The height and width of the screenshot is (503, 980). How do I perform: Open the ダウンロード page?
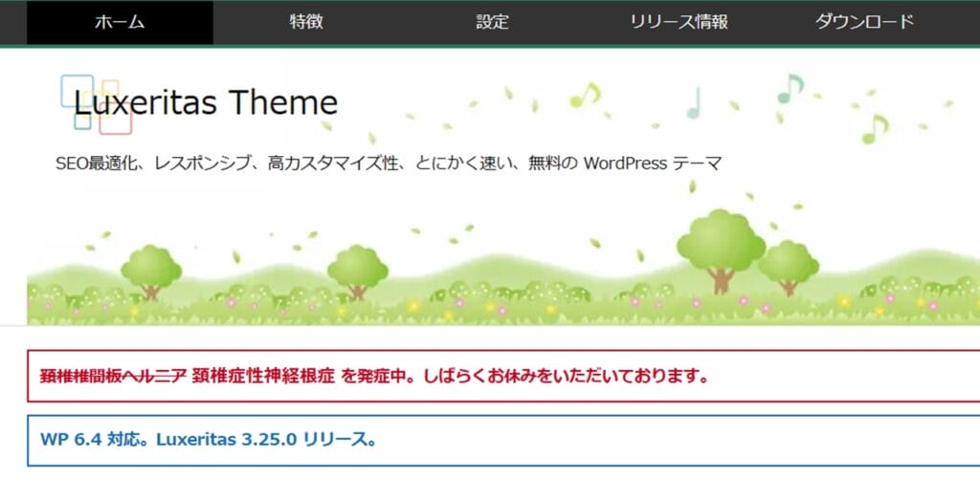(865, 23)
